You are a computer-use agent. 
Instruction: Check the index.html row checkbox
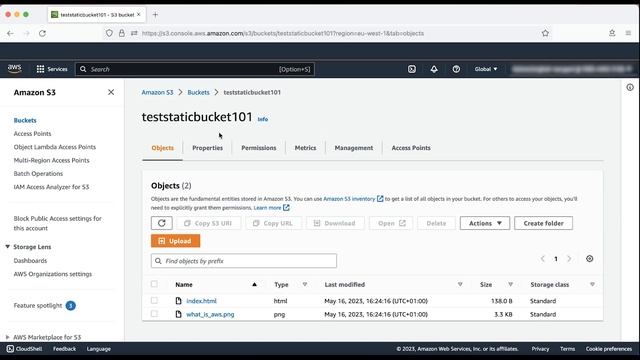coord(154,301)
